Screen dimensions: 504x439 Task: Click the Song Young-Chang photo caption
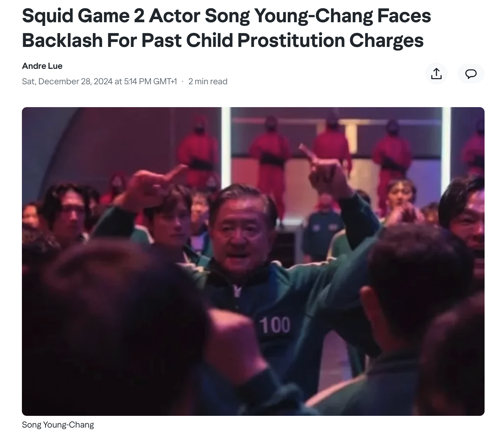point(58,424)
